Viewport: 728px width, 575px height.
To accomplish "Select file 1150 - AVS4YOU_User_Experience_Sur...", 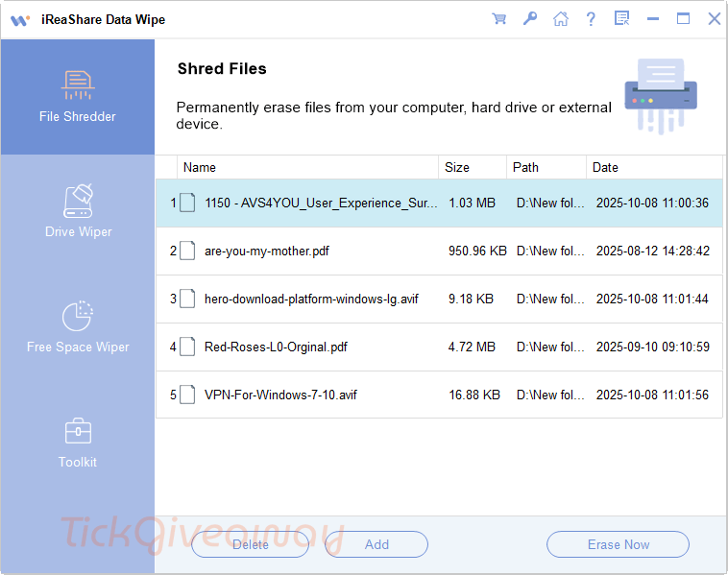I will (321, 203).
